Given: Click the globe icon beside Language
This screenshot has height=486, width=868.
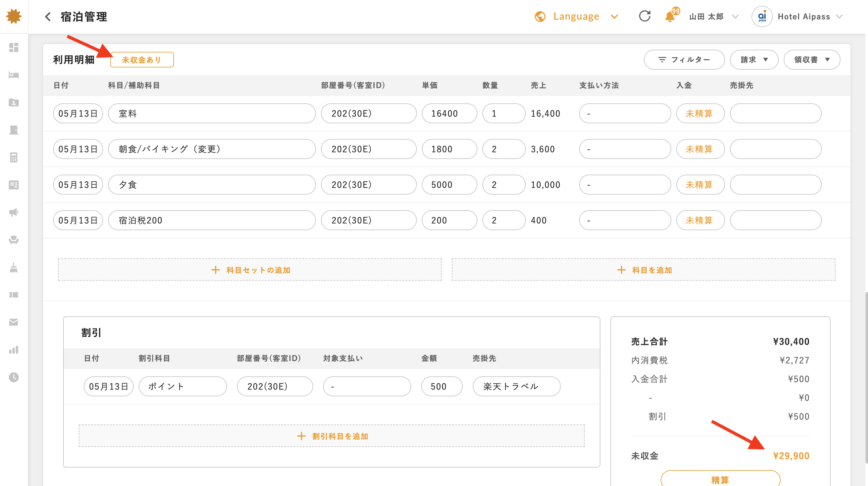Looking at the screenshot, I should point(540,17).
